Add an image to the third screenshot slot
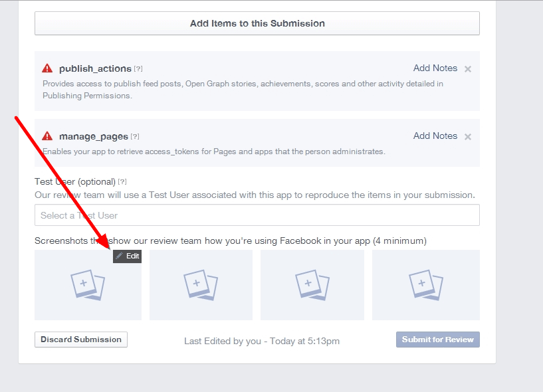Screen dimensions: 543x392 (312, 285)
